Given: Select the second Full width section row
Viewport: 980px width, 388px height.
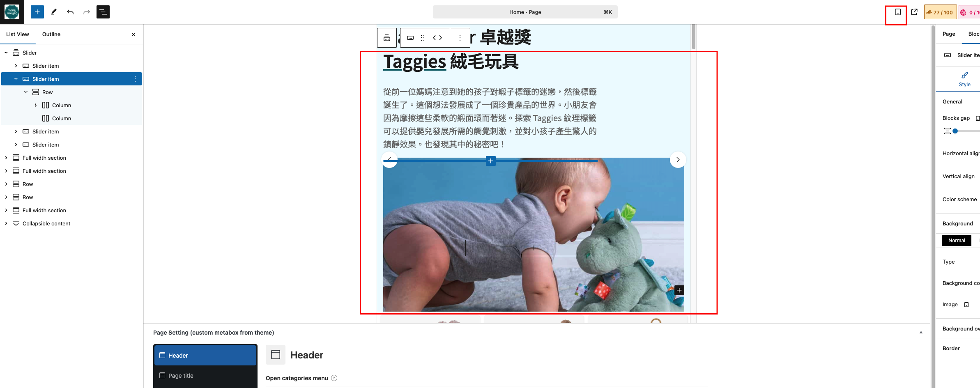Looking at the screenshot, I should [x=71, y=171].
